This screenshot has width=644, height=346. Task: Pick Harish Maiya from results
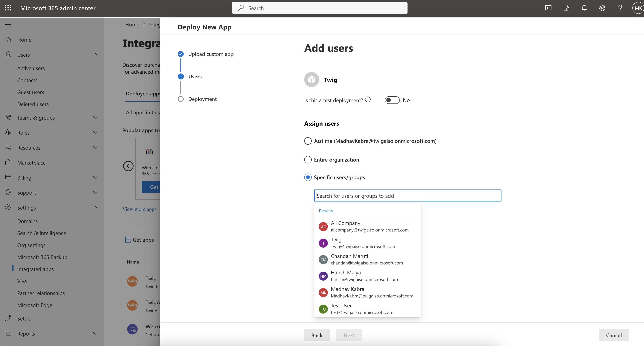pos(364,276)
